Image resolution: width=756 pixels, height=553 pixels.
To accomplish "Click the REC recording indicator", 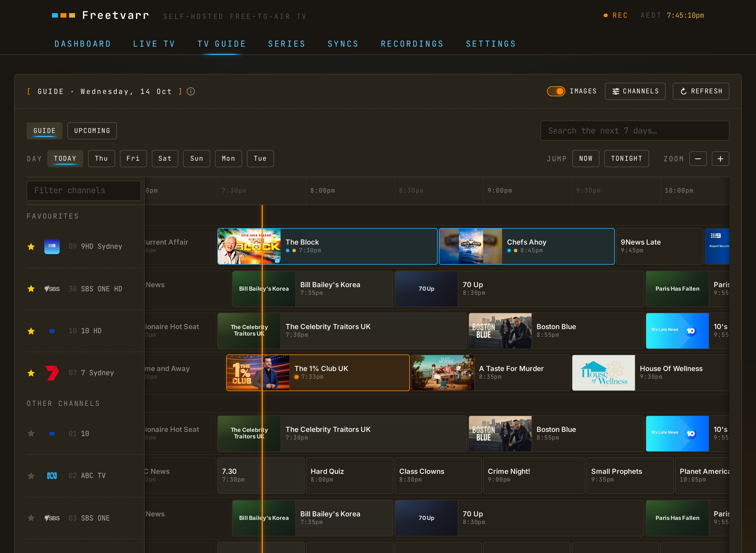I will (x=615, y=15).
